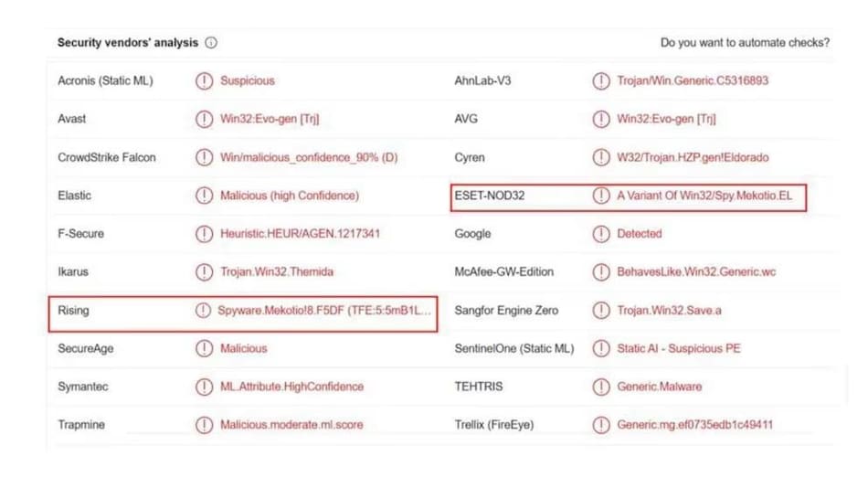Click the alert icon in the TEHTRIS row
This screenshot has width=868, height=488.
pos(600,387)
